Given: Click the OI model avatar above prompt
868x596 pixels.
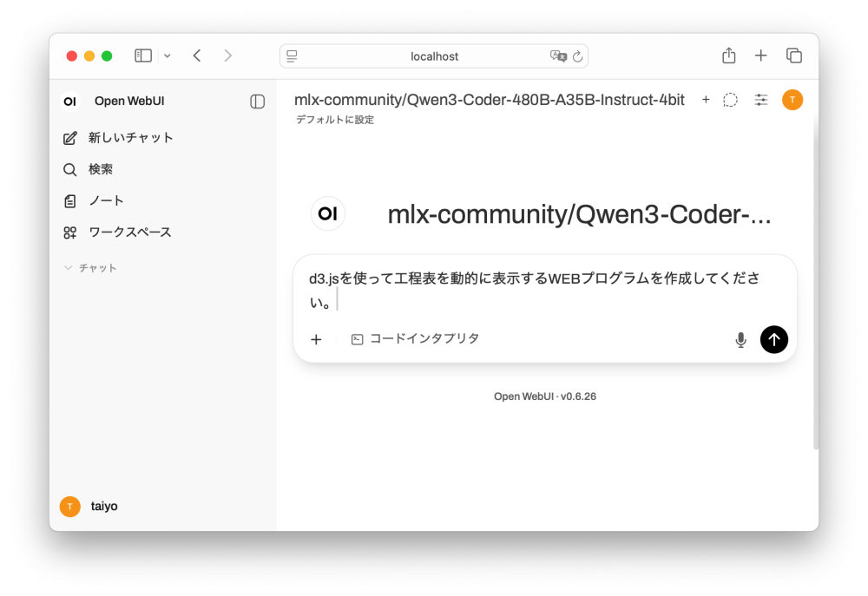Looking at the screenshot, I should 328,213.
